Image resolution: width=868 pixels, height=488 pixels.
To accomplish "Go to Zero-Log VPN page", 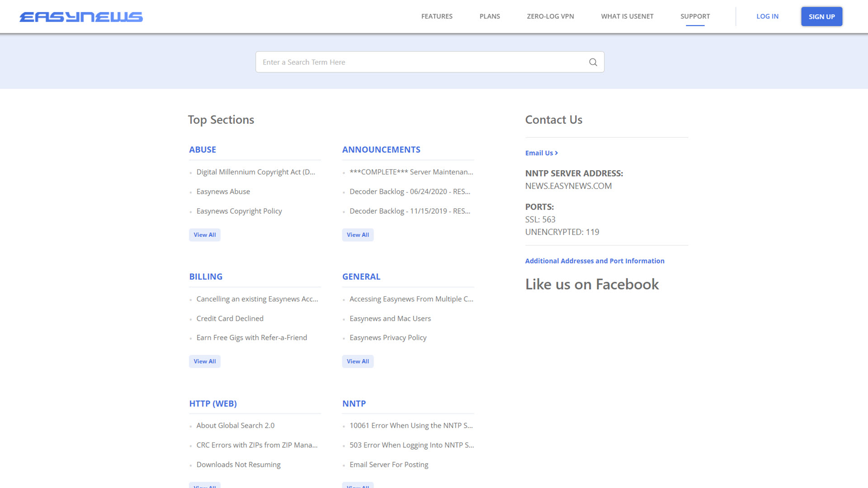I will click(x=550, y=16).
